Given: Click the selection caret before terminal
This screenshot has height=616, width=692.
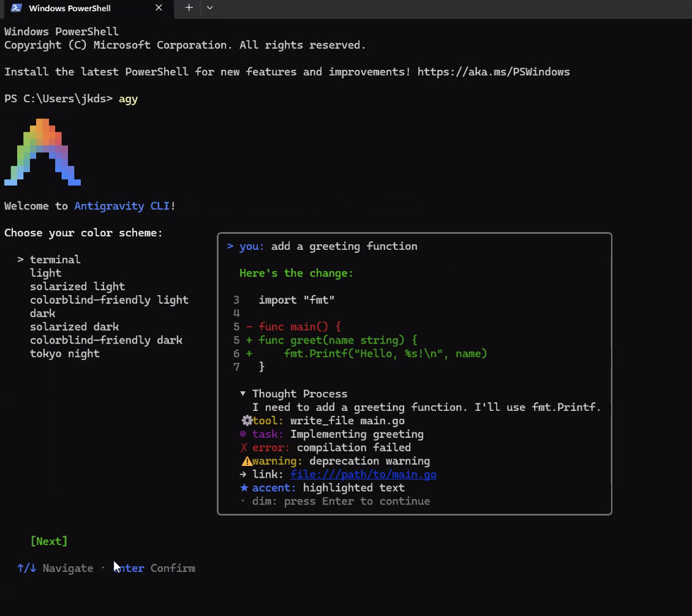Looking at the screenshot, I should [x=20, y=260].
